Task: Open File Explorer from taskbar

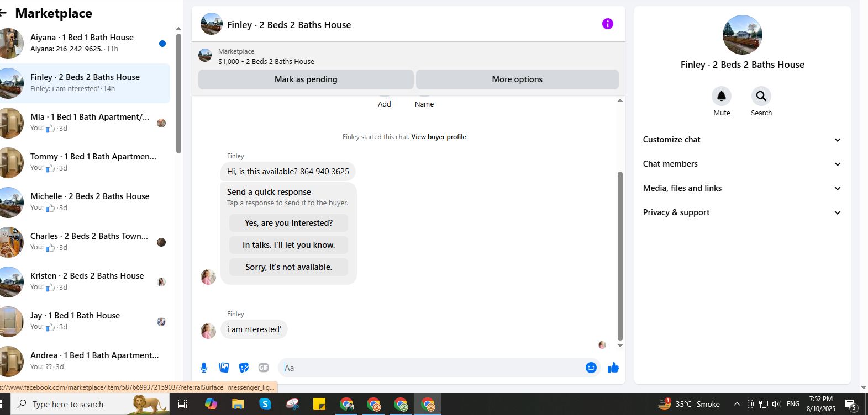Action: coord(238,404)
